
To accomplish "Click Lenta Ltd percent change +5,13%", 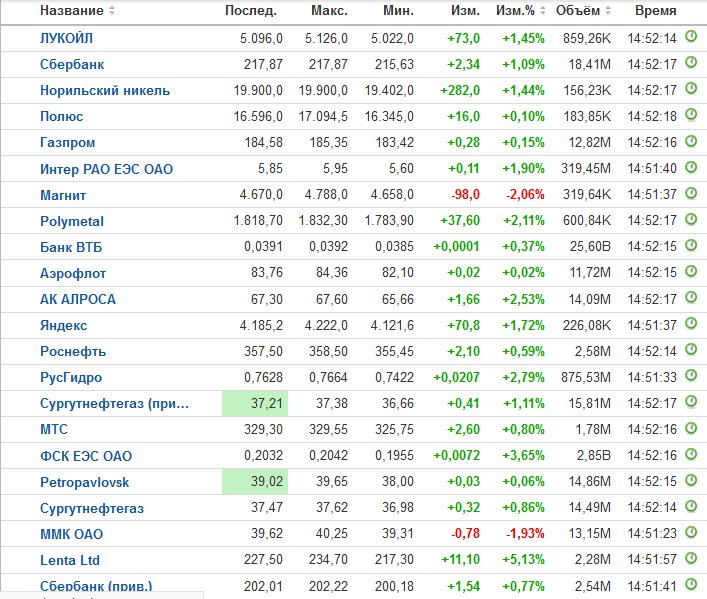I will tap(523, 560).
